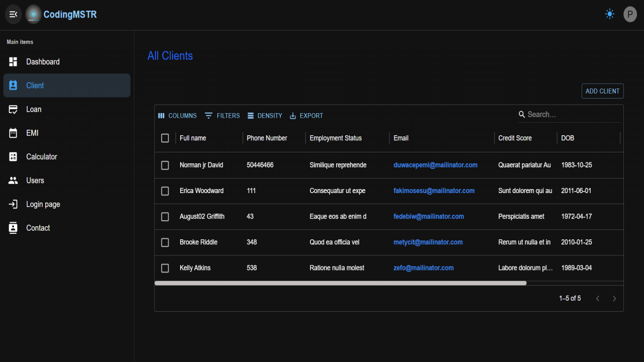
Task: Open the user avatar P menu
Action: pos(630,14)
